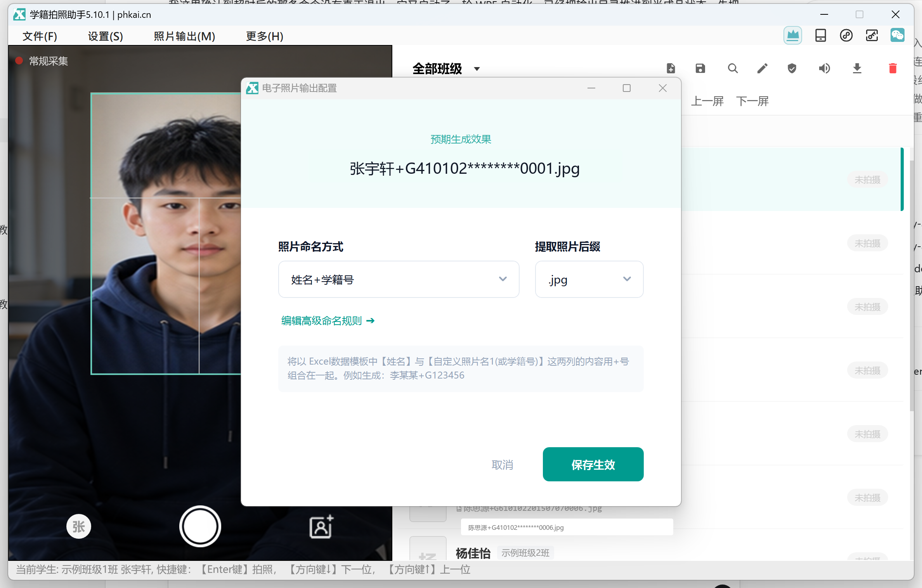Select student 杨佳怡 in the list

point(473,553)
